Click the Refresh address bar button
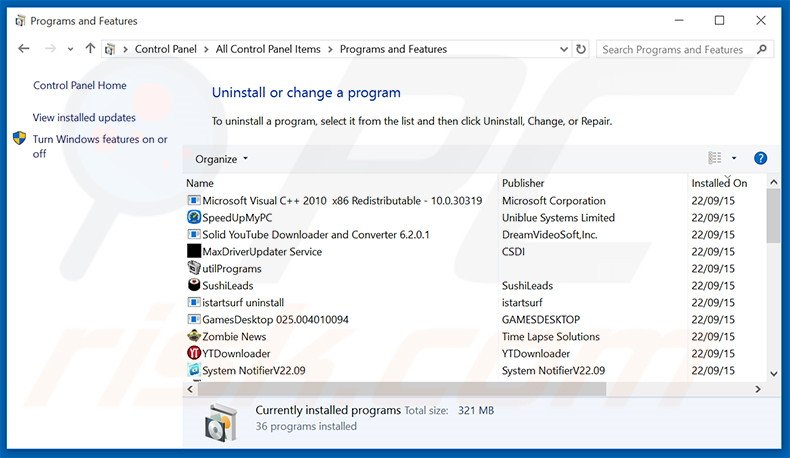The height and width of the screenshot is (458, 790). click(581, 49)
